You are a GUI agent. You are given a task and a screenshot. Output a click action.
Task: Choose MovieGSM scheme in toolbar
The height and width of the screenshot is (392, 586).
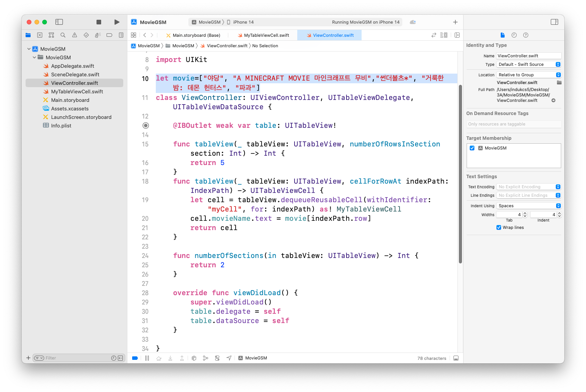pyautogui.click(x=206, y=22)
